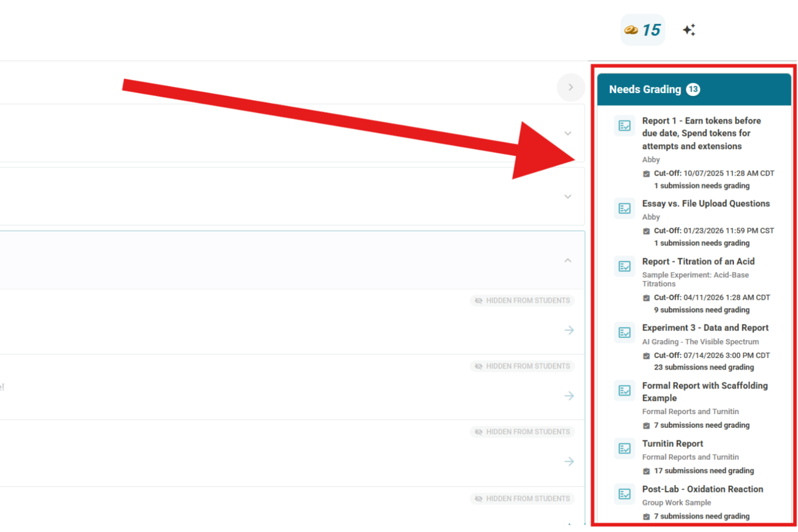Click '7 submissions need grading' under Formal Report

pyautogui.click(x=701, y=425)
